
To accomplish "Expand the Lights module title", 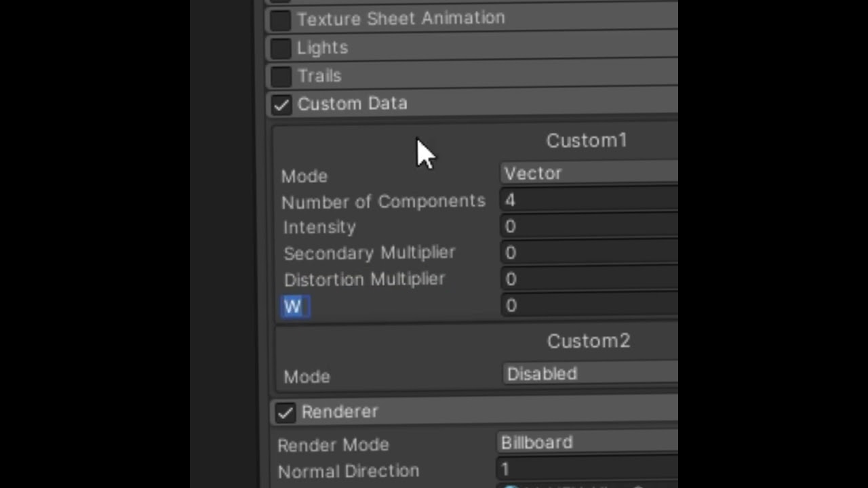I will pos(322,48).
